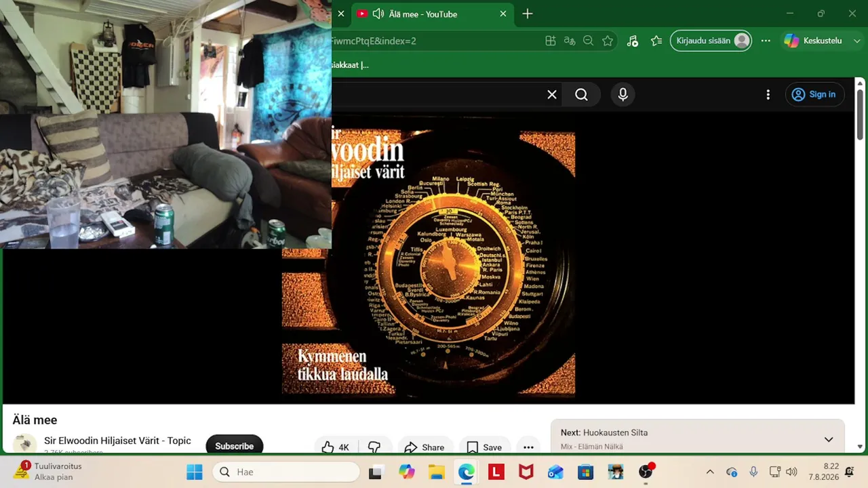Like the video with thumbs-up button
Viewport: 868px width, 488px height.
tap(336, 447)
